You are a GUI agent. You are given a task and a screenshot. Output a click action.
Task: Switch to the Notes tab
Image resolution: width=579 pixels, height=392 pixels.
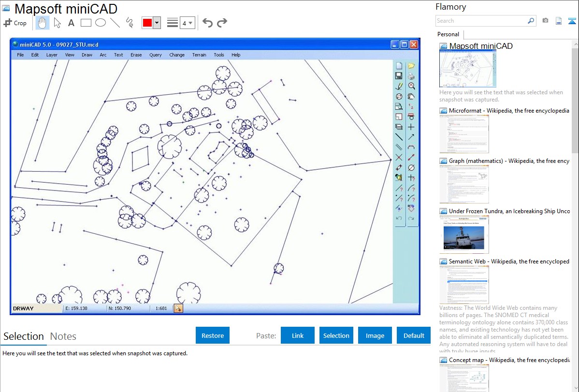pyautogui.click(x=63, y=336)
